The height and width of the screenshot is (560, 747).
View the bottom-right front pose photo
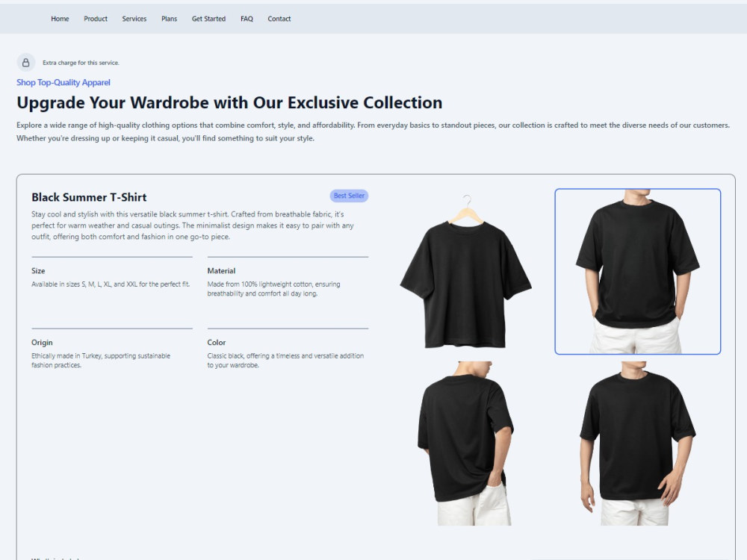point(637,444)
